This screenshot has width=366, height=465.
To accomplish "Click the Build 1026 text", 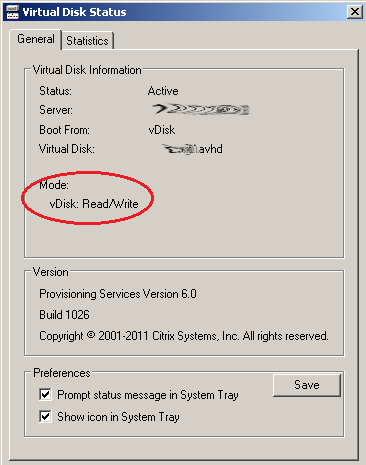I will click(64, 315).
